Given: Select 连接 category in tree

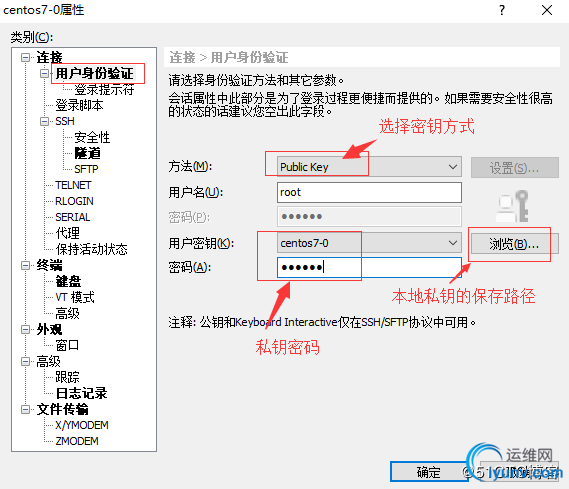Looking at the screenshot, I should click(49, 58).
